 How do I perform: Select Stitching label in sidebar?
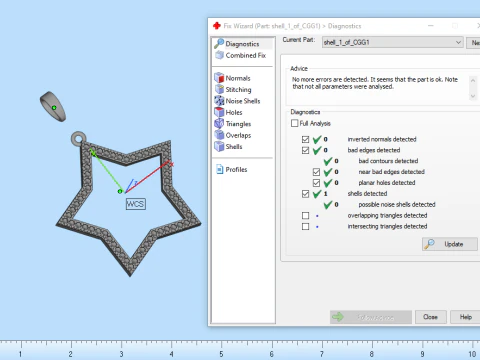pyautogui.click(x=238, y=89)
